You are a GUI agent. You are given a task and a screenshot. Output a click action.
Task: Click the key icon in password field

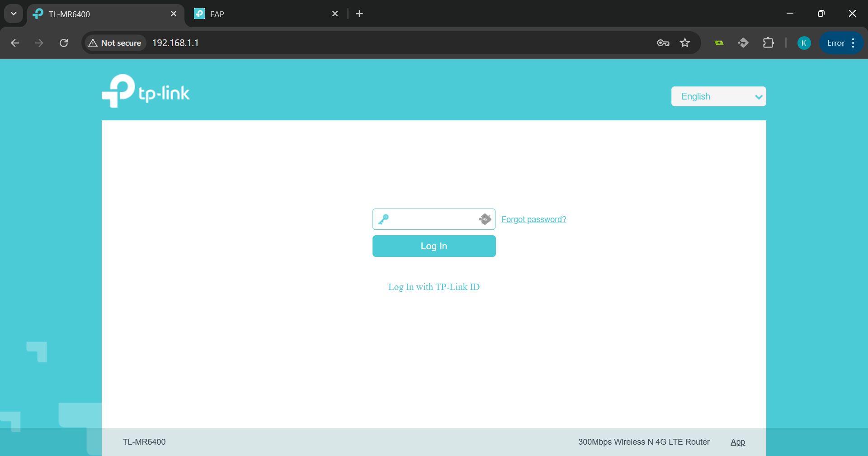pos(383,219)
